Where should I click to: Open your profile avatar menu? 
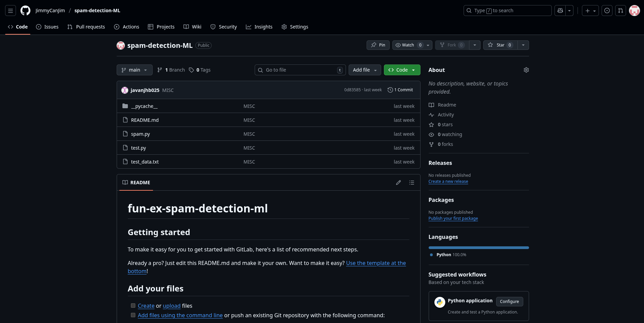634,10
